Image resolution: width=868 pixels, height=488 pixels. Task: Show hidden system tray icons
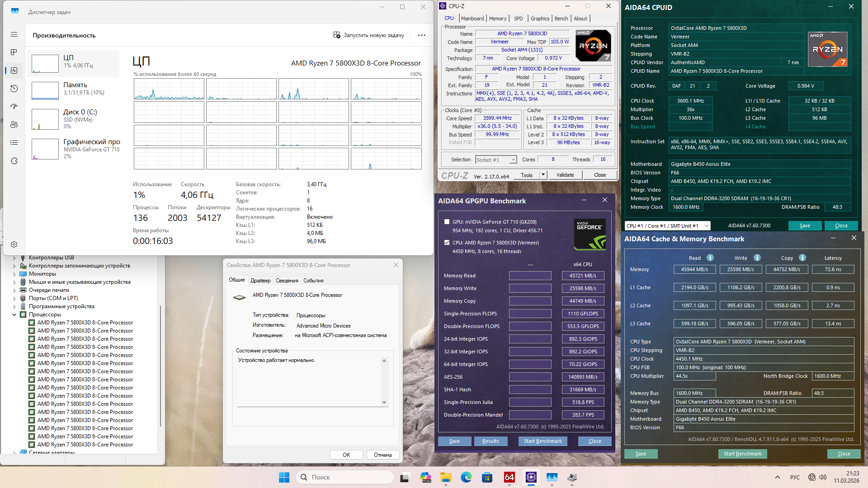coord(778,477)
